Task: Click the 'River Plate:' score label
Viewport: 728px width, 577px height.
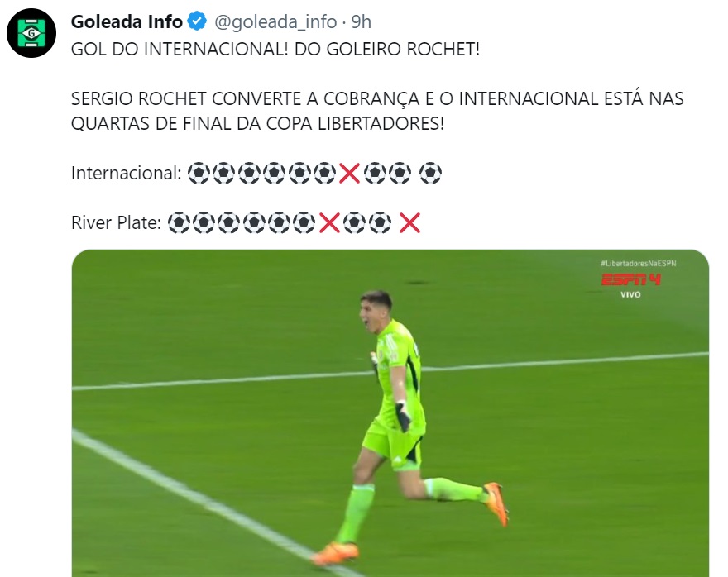Action: pos(116,222)
